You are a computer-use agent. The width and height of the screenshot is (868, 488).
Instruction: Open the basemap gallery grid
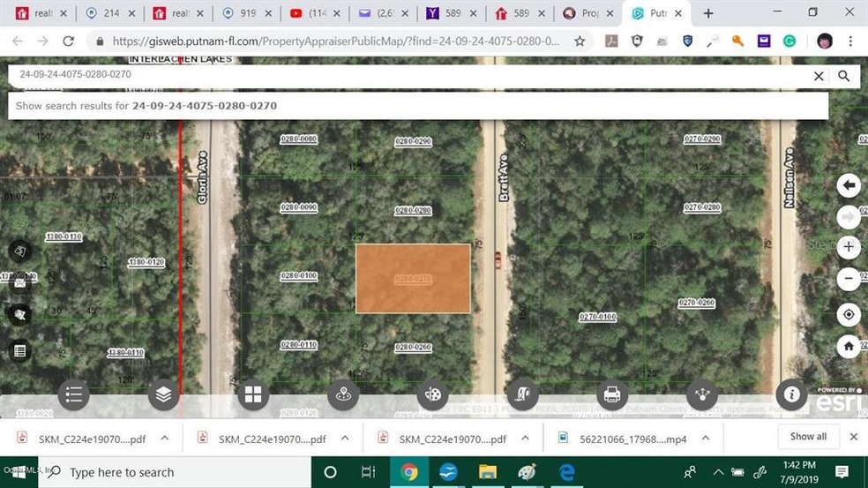(x=252, y=395)
